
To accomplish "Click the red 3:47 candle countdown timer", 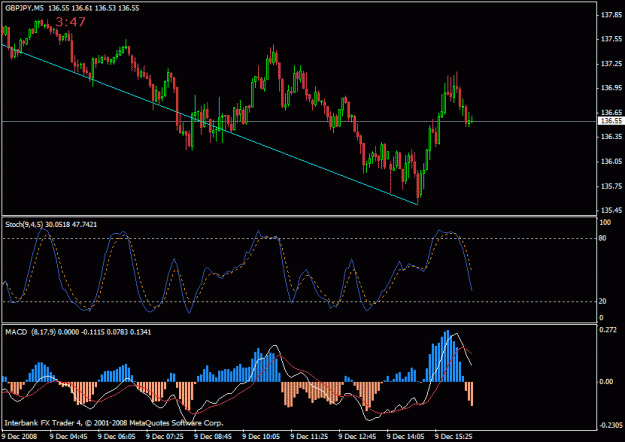I will point(70,22).
